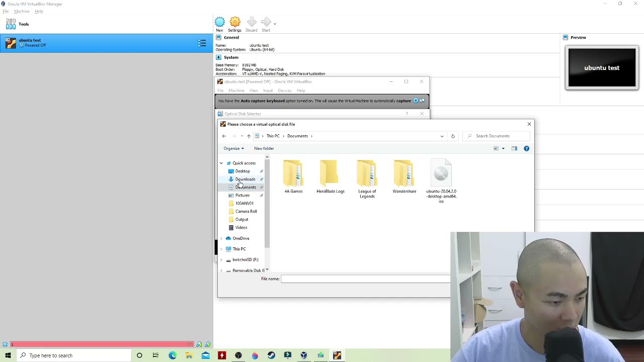Refresh the Documents folder view
This screenshot has width=644, height=362.
(x=453, y=136)
